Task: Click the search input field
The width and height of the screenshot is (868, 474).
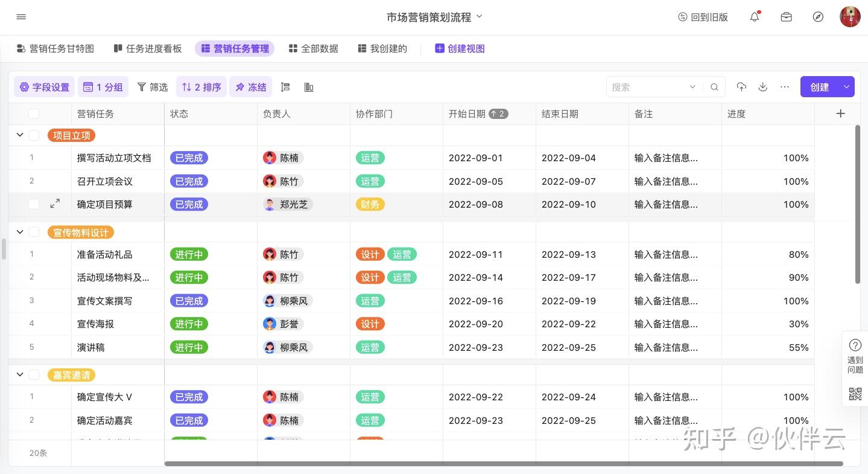Action: pos(648,87)
